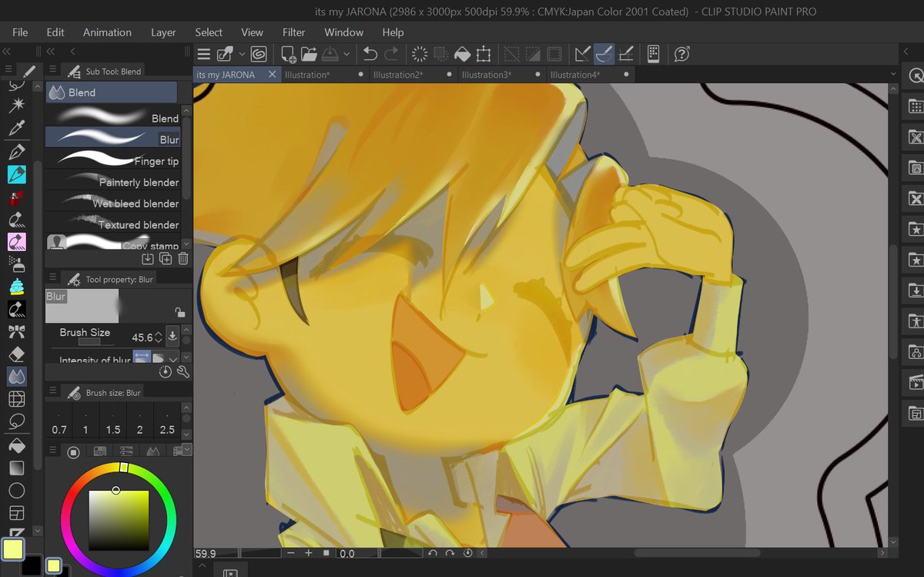
Task: Click the canvas zoom value 59.9 field
Action: 216,553
